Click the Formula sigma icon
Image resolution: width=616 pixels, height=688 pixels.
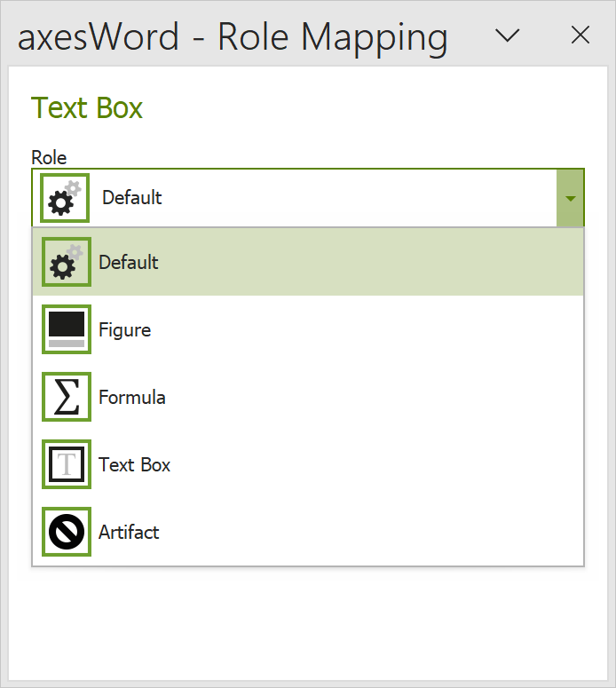(67, 397)
